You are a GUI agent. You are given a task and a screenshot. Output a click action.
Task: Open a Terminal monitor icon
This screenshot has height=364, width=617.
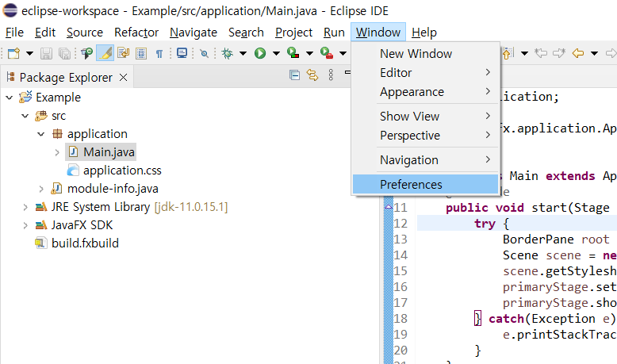point(182,53)
